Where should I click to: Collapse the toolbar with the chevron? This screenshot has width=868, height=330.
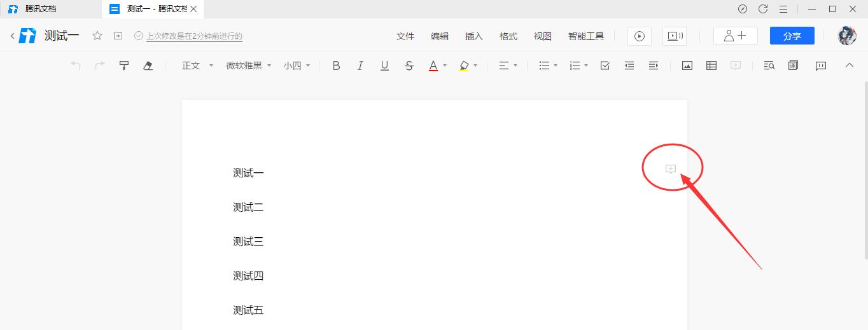[849, 65]
